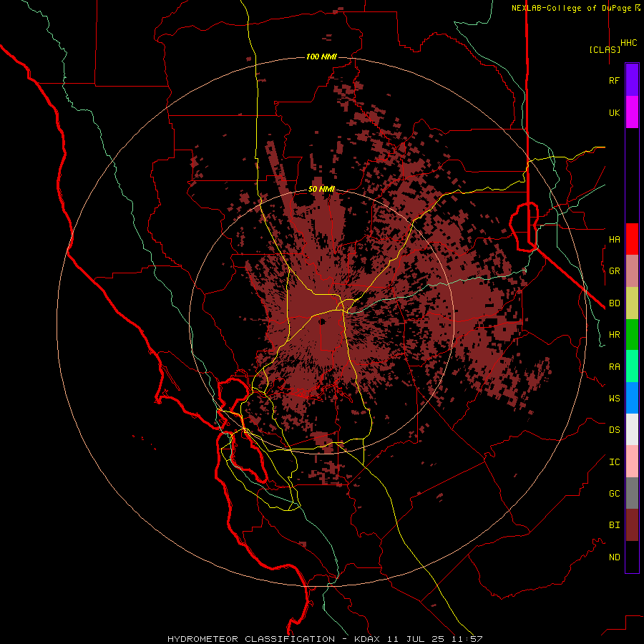Screen dimensions: 644x644
Task: Click the BI legend label
Action: coord(614,525)
